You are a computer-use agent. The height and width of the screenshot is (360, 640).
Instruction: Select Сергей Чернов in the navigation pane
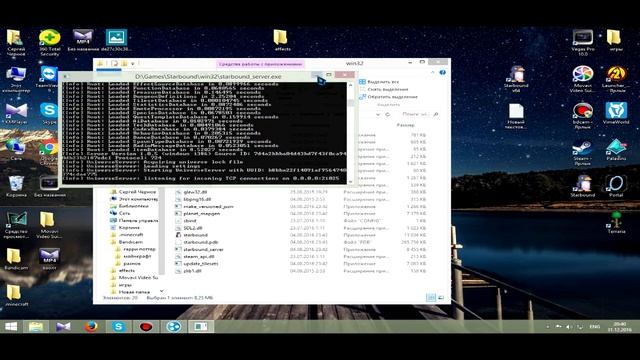click(133, 192)
